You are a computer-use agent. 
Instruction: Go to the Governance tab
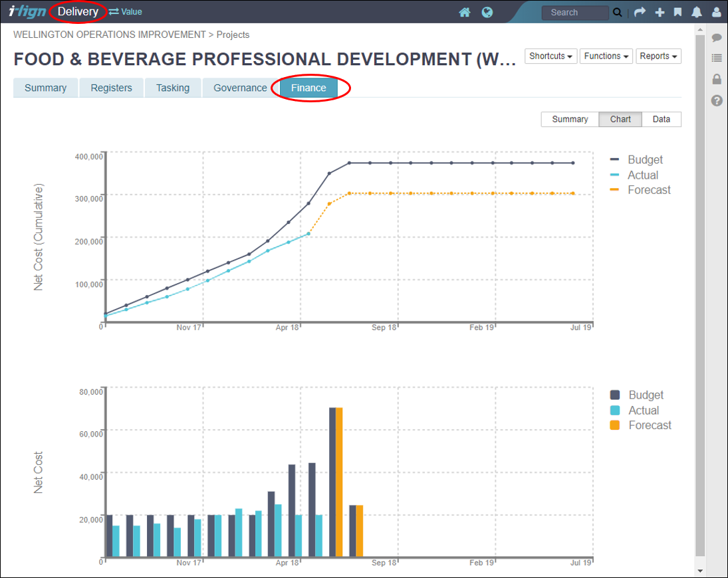click(240, 88)
